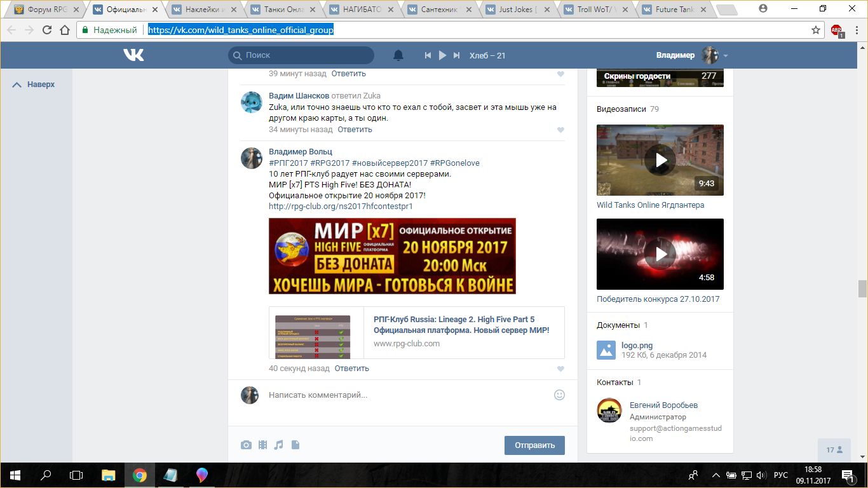This screenshot has height=488, width=868.
Task: Attach a document to the comment
Action: (x=295, y=445)
